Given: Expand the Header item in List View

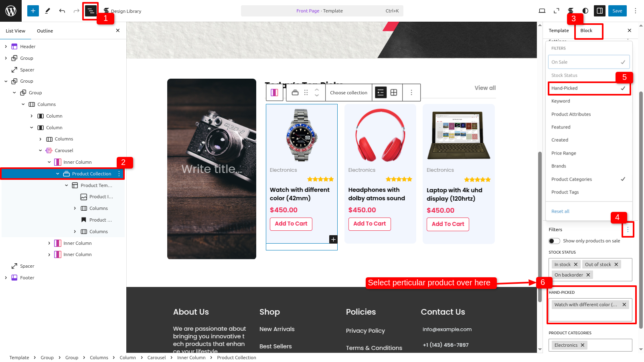Looking at the screenshot, I should (6, 47).
